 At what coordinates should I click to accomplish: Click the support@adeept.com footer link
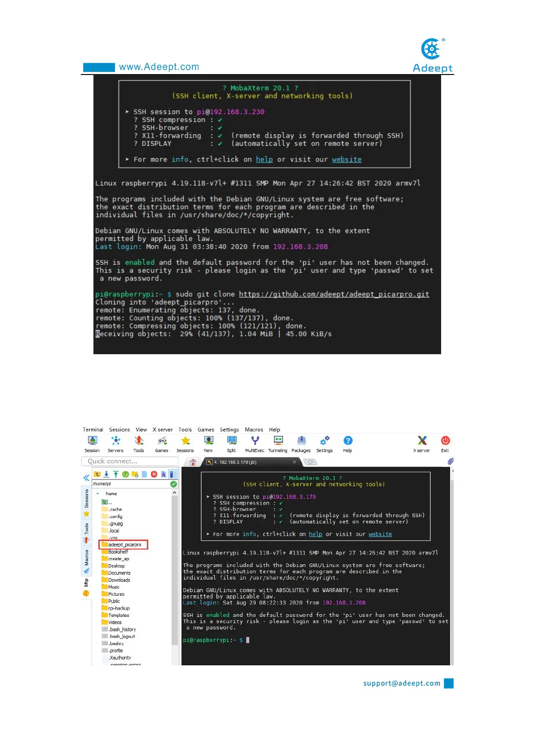click(x=402, y=683)
